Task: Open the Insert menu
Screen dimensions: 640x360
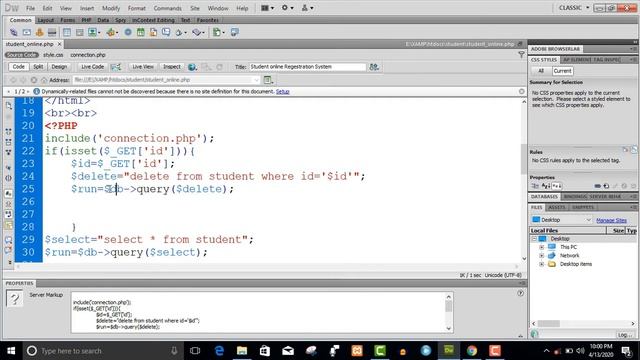Action: point(87,8)
